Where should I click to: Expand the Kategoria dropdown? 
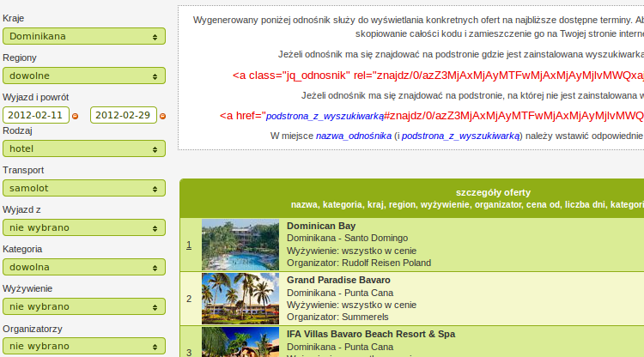click(x=84, y=267)
